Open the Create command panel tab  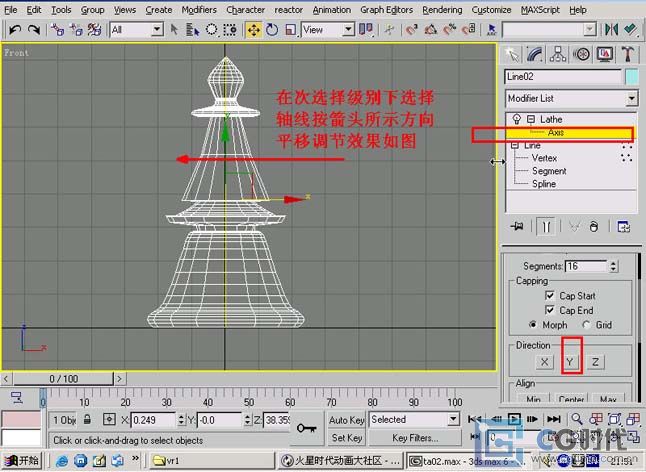point(512,54)
